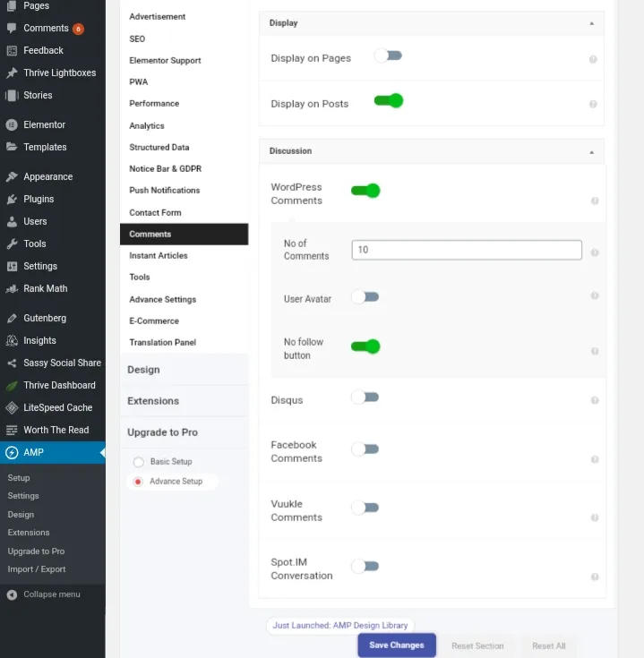
Task: Select the Basic Setup radio button
Action: coord(139,462)
